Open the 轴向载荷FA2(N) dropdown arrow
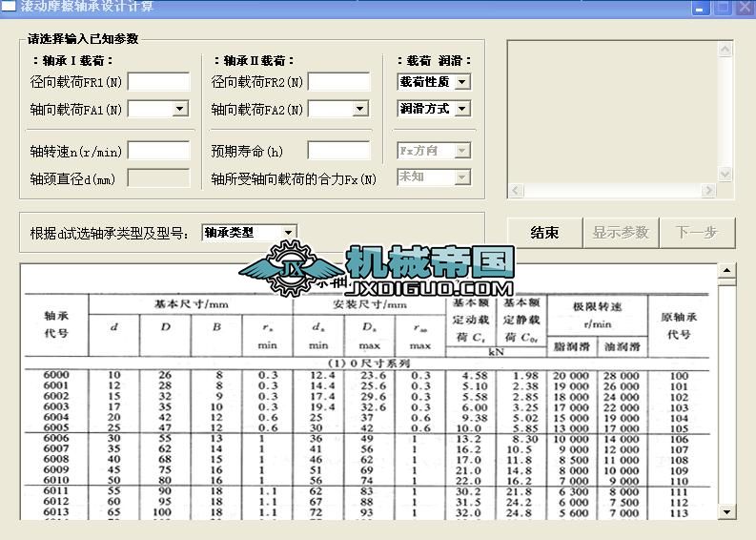Image resolution: width=756 pixels, height=540 pixels. (x=359, y=109)
